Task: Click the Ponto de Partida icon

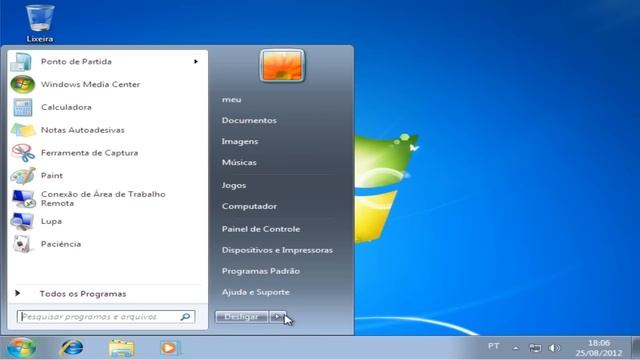Action: (x=21, y=62)
